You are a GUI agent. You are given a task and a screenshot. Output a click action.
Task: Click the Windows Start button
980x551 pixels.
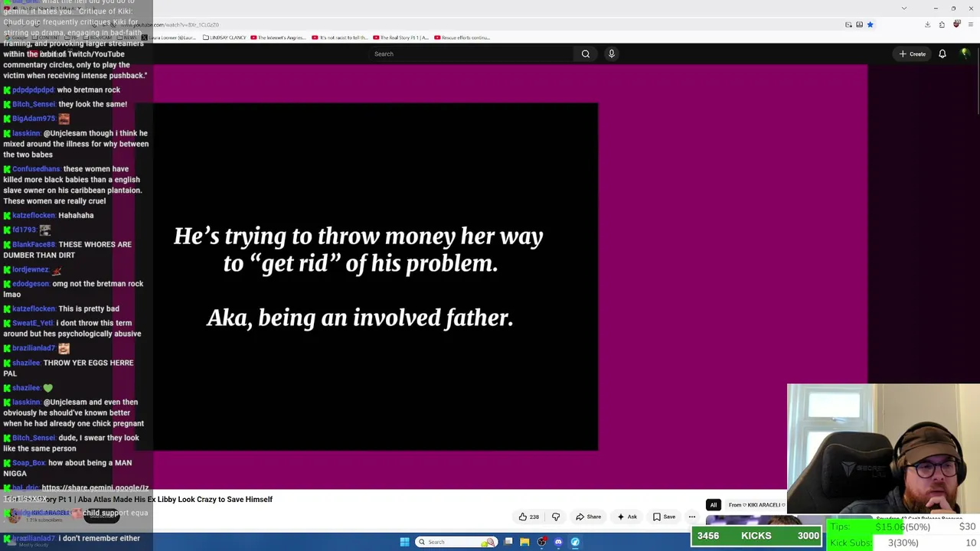pyautogui.click(x=404, y=542)
